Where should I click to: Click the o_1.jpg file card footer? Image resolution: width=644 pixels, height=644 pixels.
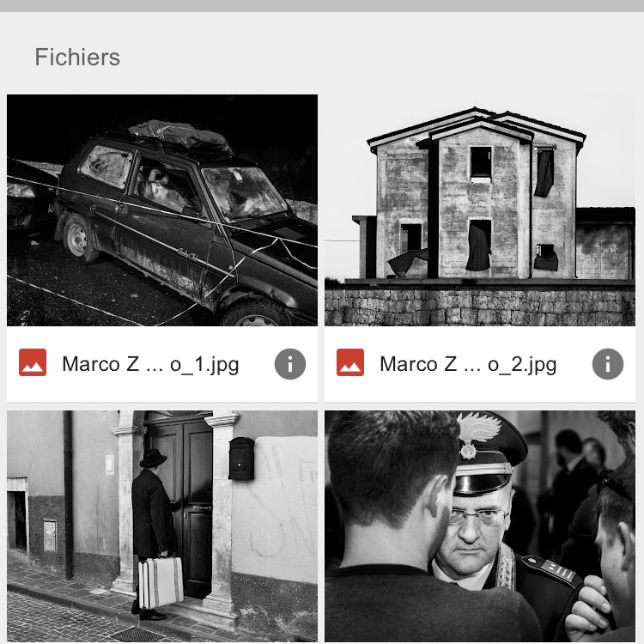(162, 364)
